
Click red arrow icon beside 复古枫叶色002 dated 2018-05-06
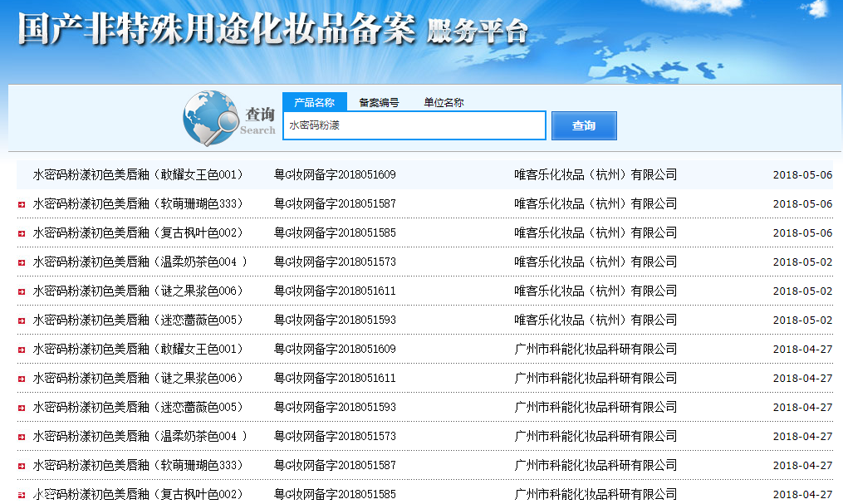(21, 233)
